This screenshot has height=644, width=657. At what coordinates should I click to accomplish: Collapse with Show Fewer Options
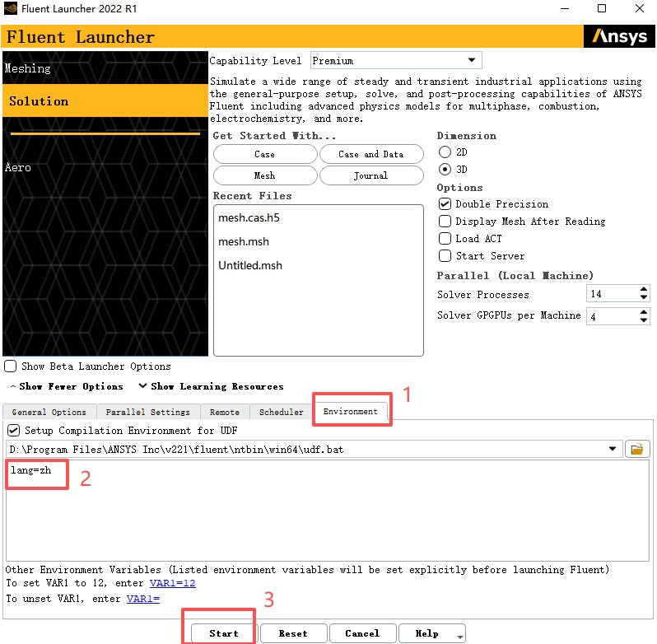point(67,386)
